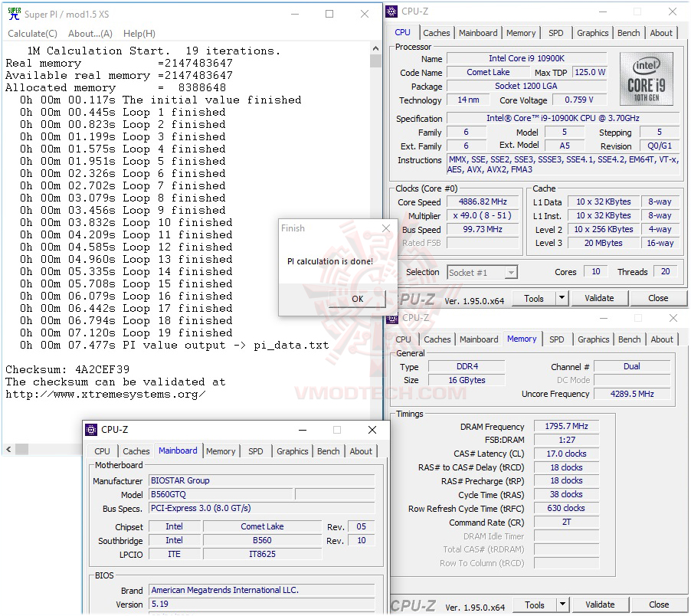The image size is (691, 616).
Task: Switch to Bench tab in Mainboard CPU-Z window
Action: 329,451
